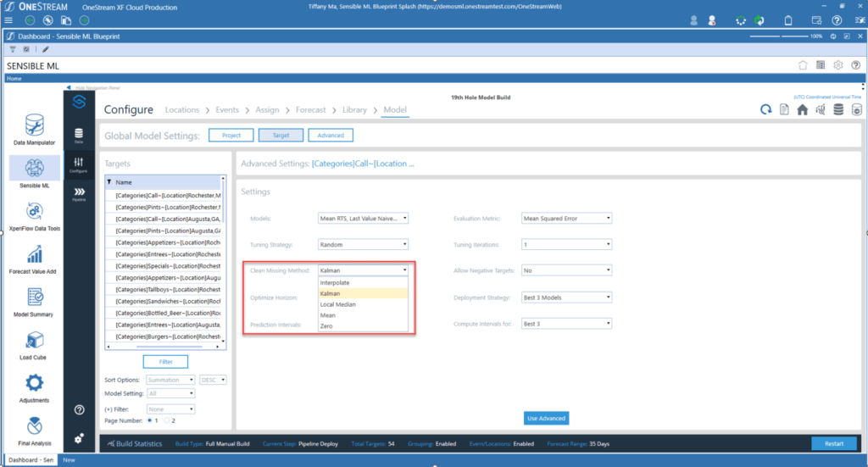Open XperiFlow Data Tools
This screenshot has height=467, width=868.
pos(34,216)
